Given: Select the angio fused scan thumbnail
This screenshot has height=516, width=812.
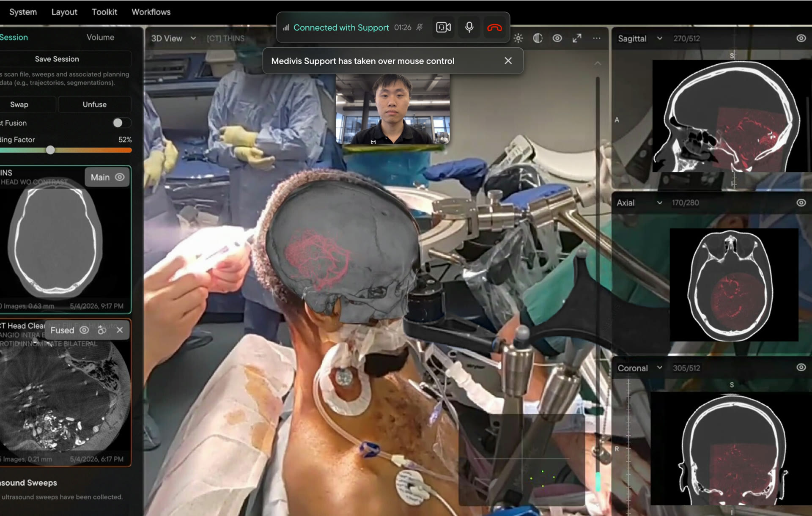Looking at the screenshot, I should tap(63, 395).
